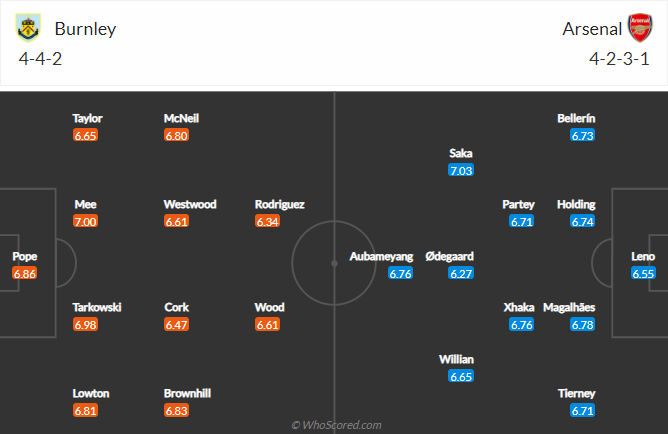Click the Arsenal club crest icon

click(639, 28)
